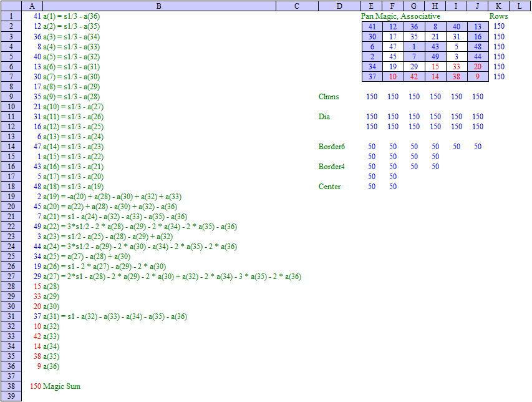Select column header D

pos(339,6)
